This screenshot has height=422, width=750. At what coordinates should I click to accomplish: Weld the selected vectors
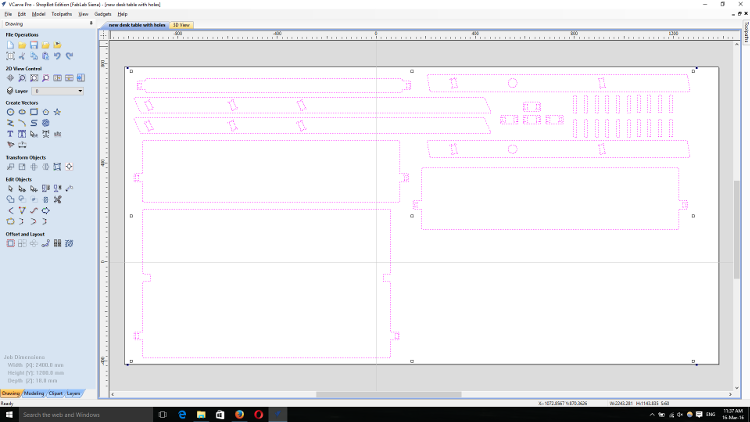click(11, 200)
